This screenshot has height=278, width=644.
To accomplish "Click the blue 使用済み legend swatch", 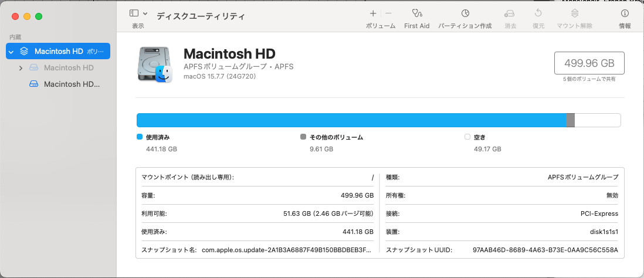I will tap(139, 137).
